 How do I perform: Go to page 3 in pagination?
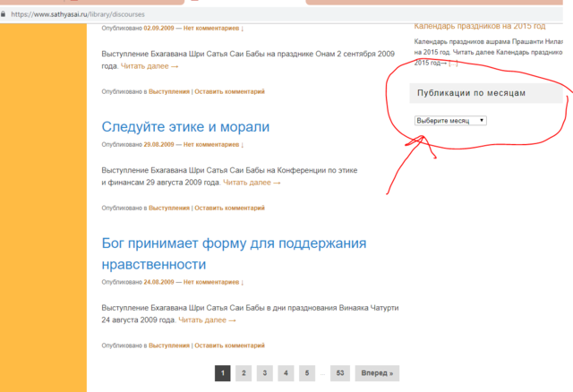tap(264, 373)
